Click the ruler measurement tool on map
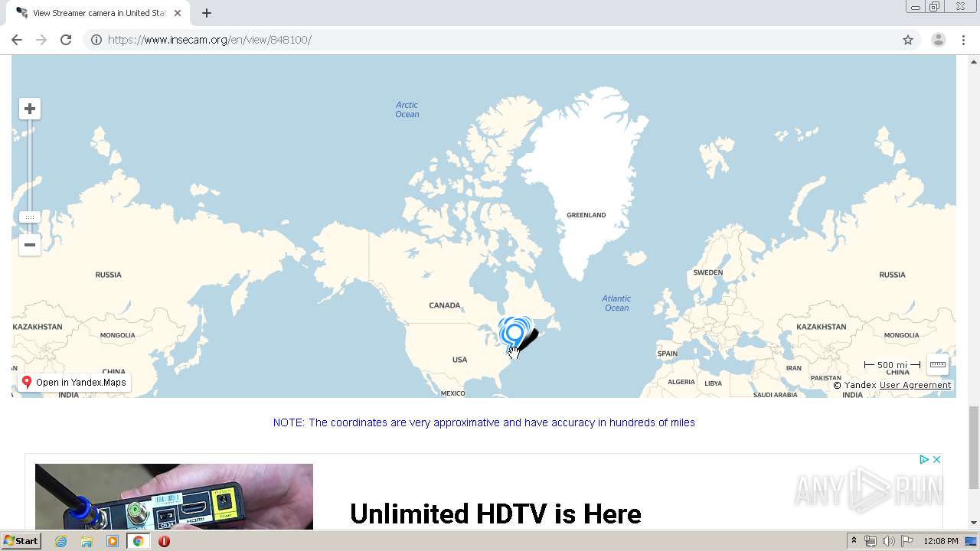 (x=938, y=365)
